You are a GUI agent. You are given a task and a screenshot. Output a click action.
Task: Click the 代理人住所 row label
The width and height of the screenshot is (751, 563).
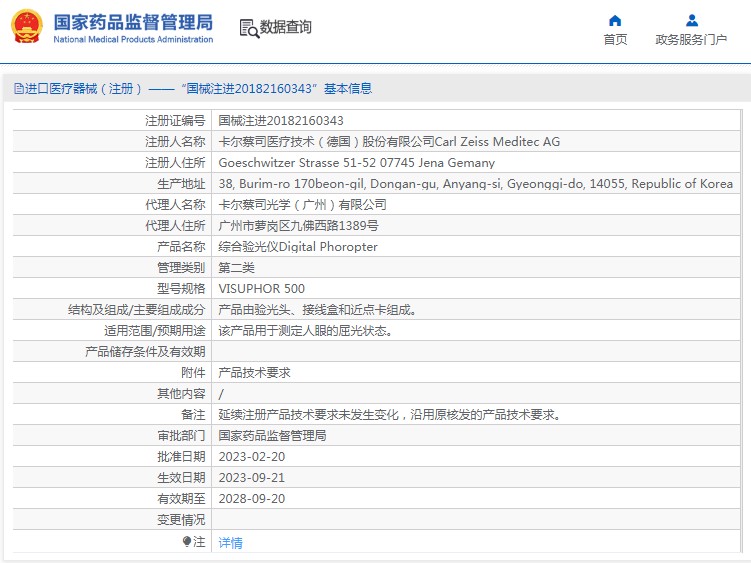pyautogui.click(x=175, y=226)
